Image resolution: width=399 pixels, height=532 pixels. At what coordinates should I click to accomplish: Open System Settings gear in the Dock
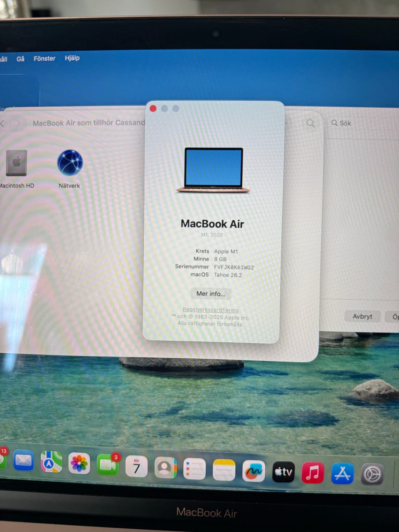[x=372, y=474]
